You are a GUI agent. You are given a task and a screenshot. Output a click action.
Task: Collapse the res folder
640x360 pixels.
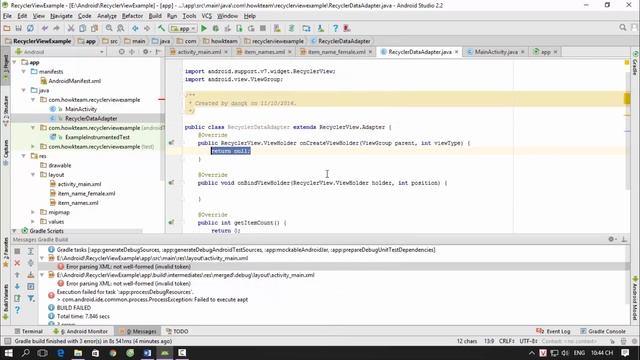(x=24, y=156)
